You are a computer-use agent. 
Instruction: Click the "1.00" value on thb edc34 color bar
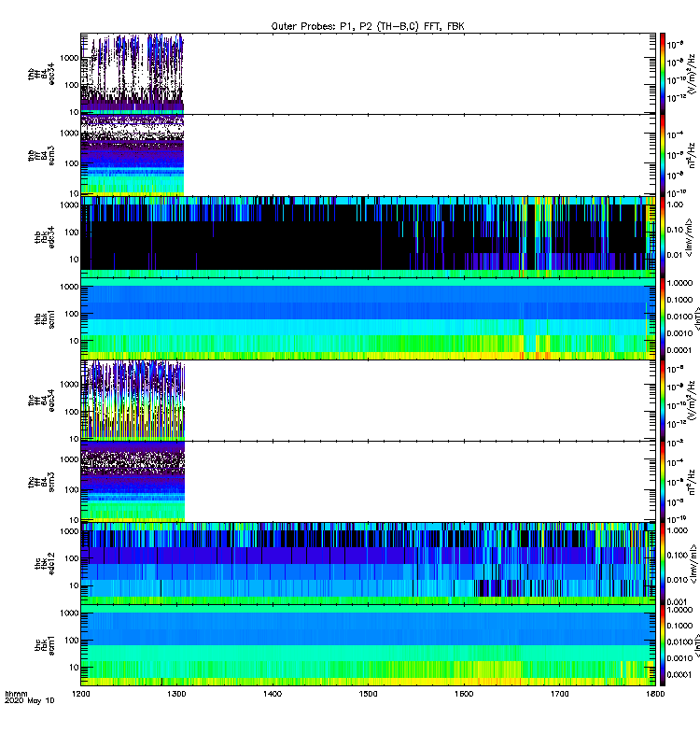pos(675,204)
